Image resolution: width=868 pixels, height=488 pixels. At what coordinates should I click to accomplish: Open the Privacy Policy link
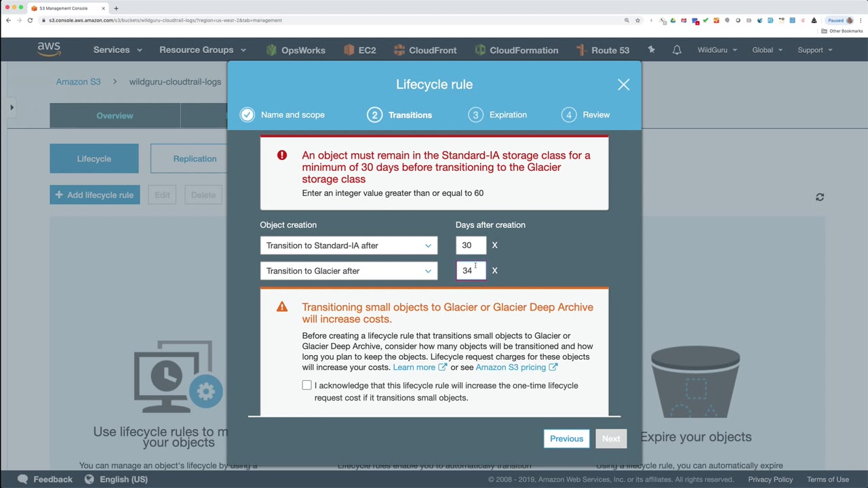click(x=770, y=479)
